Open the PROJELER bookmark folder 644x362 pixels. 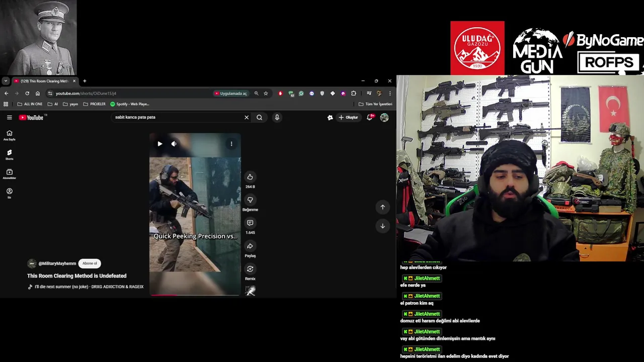(95, 104)
